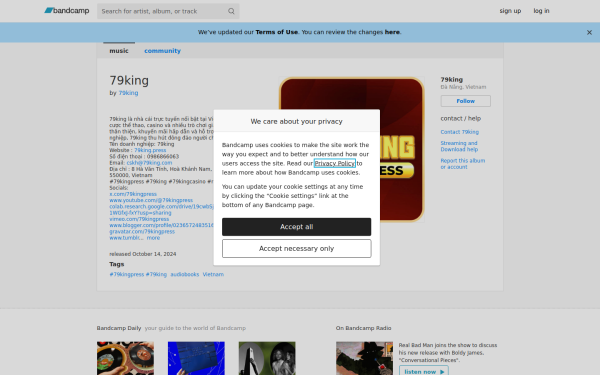Image resolution: width=600 pixels, height=375 pixels.
Task: Click the listen now button
Action: click(424, 371)
